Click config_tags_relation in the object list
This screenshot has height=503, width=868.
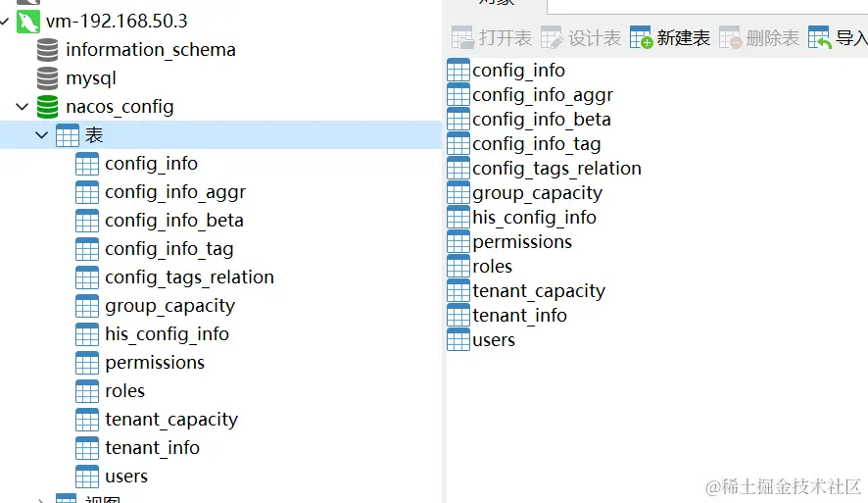[x=556, y=169]
